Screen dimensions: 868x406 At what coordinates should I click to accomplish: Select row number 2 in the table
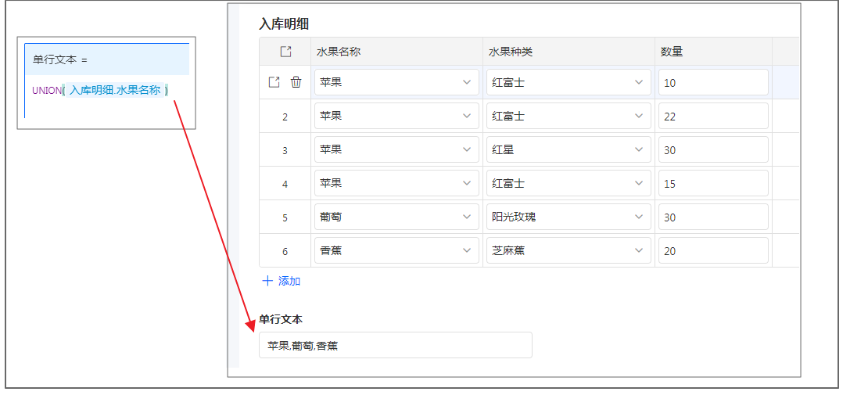tap(285, 117)
